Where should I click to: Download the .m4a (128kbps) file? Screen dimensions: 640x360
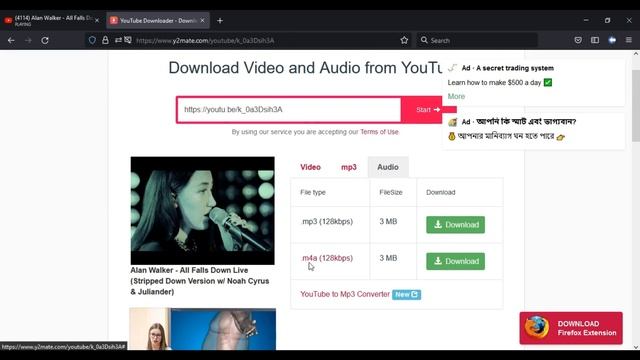click(456, 261)
